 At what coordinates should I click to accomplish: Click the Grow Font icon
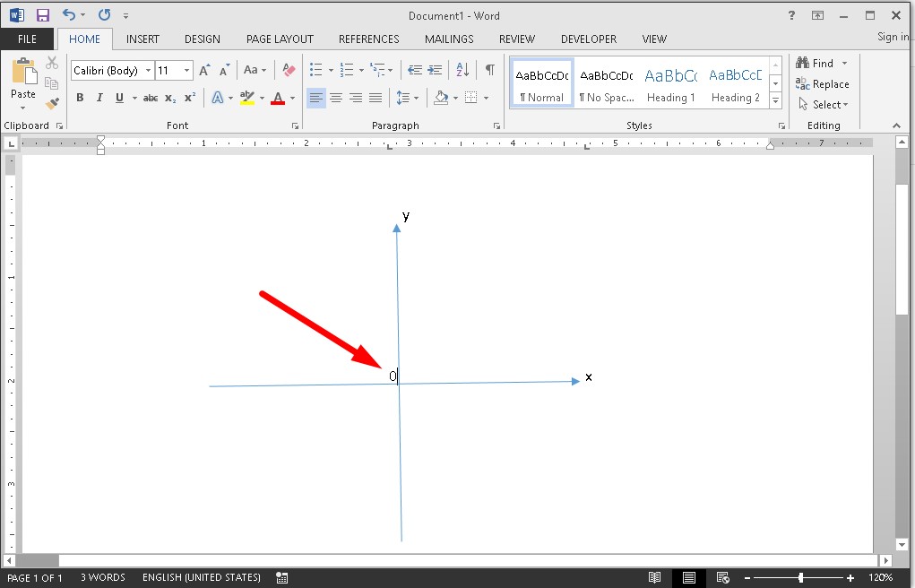pos(204,70)
